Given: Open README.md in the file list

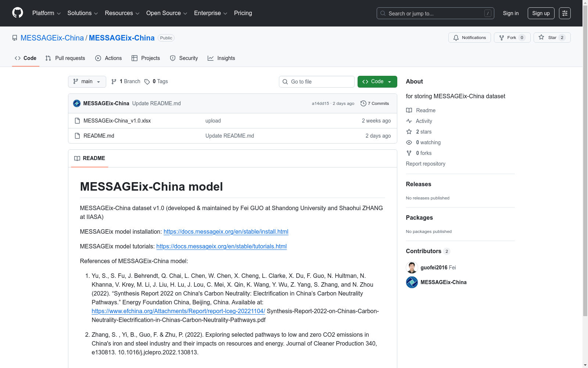Looking at the screenshot, I should coord(99,136).
